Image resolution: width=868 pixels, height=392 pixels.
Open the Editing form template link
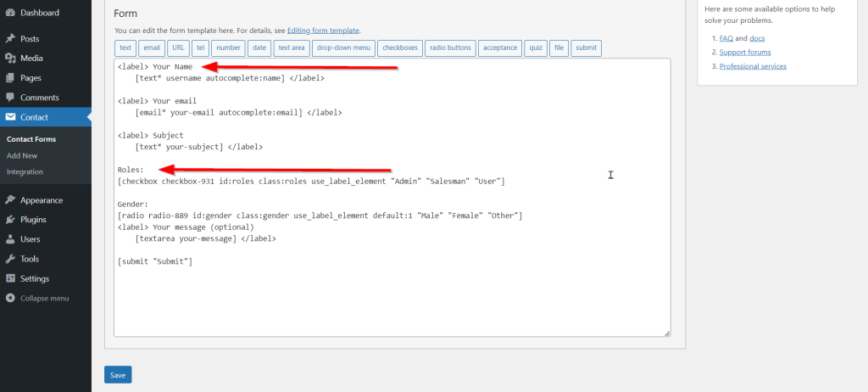click(x=323, y=30)
